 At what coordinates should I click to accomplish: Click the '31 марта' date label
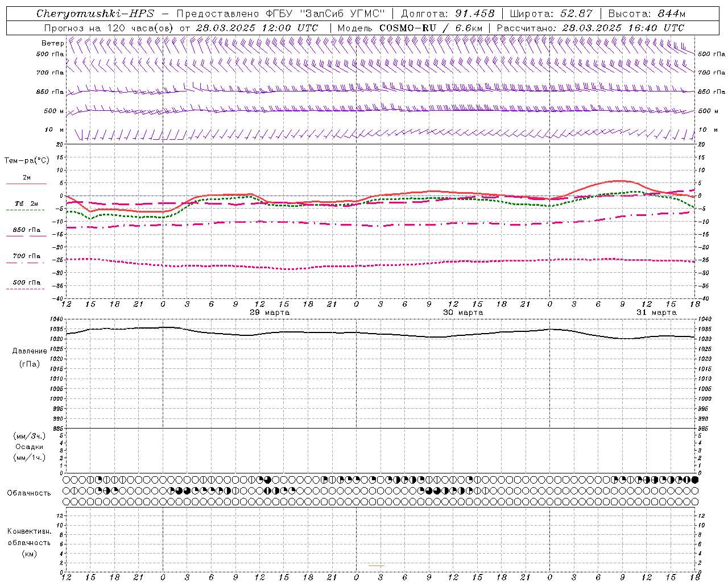coord(656,313)
